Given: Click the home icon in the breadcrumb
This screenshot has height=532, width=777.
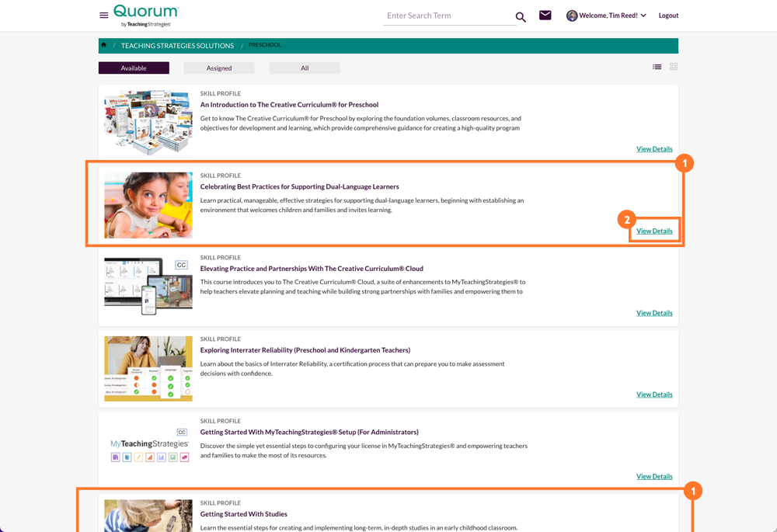Looking at the screenshot, I should point(103,45).
